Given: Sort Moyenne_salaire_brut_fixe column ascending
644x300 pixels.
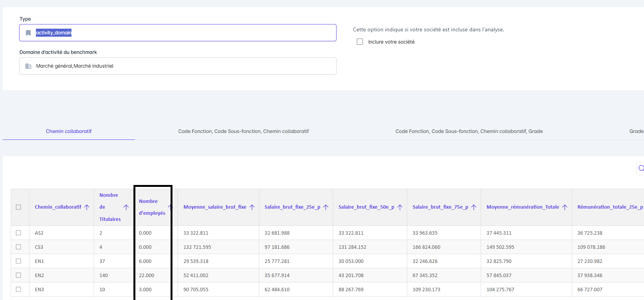Looking at the screenshot, I should point(252,207).
